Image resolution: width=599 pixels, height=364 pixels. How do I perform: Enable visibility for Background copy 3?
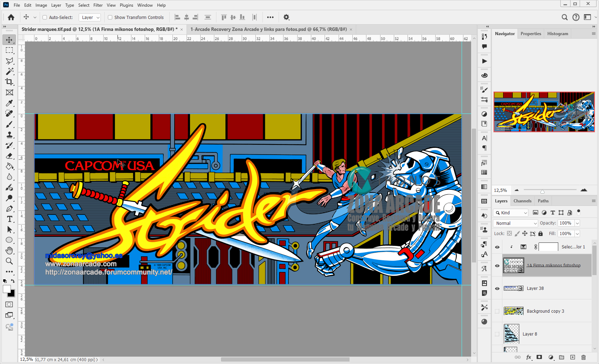click(497, 311)
